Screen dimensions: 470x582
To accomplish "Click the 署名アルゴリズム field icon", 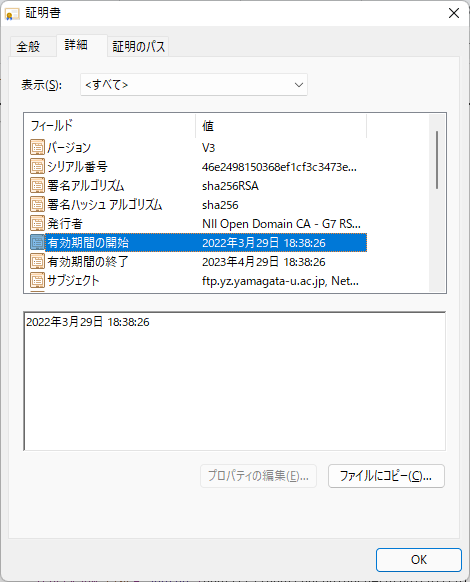I will [37, 185].
